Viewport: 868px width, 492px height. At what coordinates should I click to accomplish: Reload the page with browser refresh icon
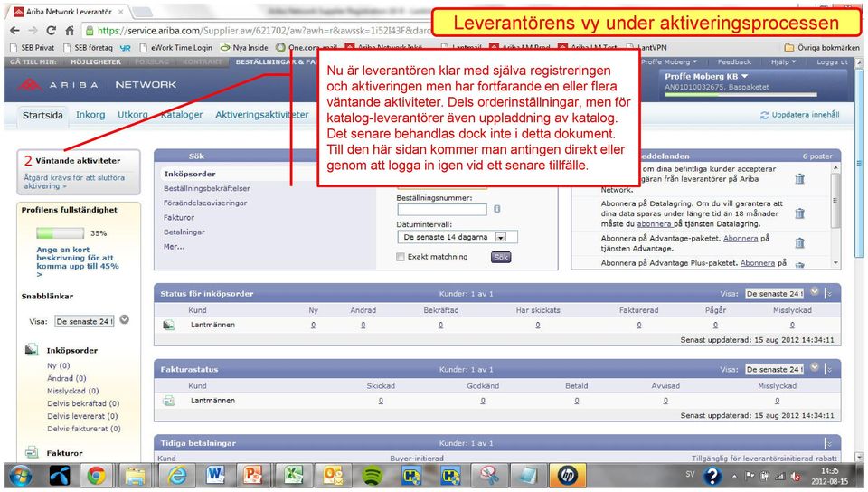[52, 31]
